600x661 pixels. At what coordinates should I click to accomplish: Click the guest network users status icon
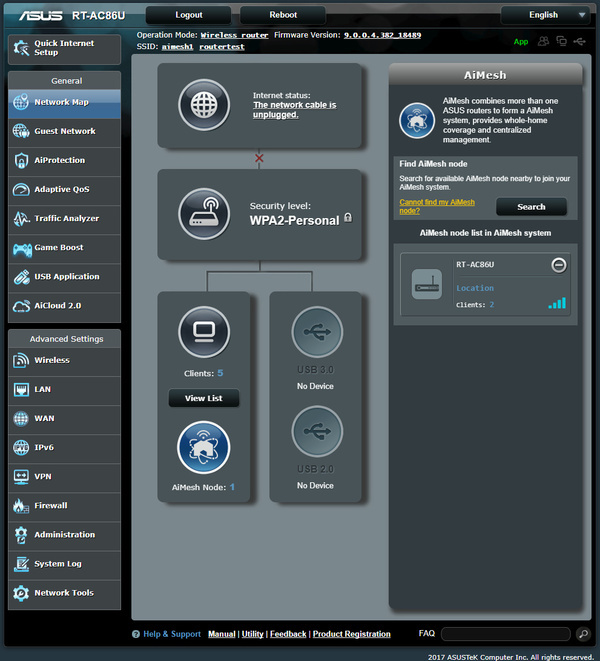[x=543, y=41]
